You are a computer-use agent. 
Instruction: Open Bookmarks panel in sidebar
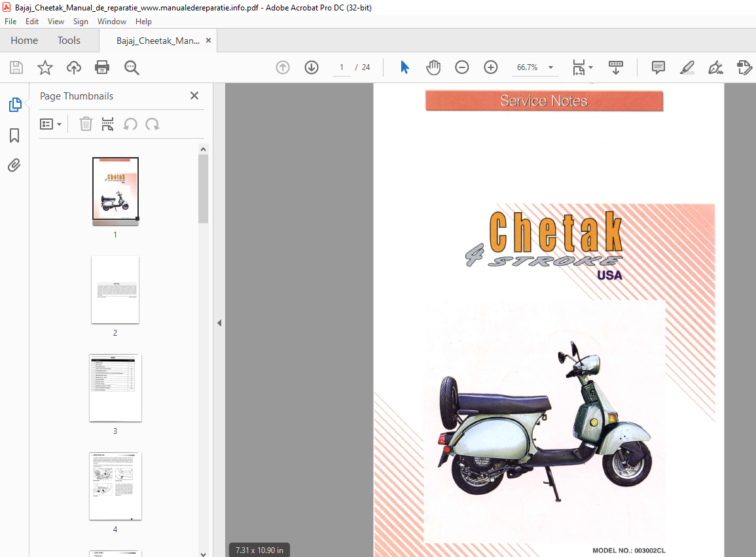(x=14, y=135)
